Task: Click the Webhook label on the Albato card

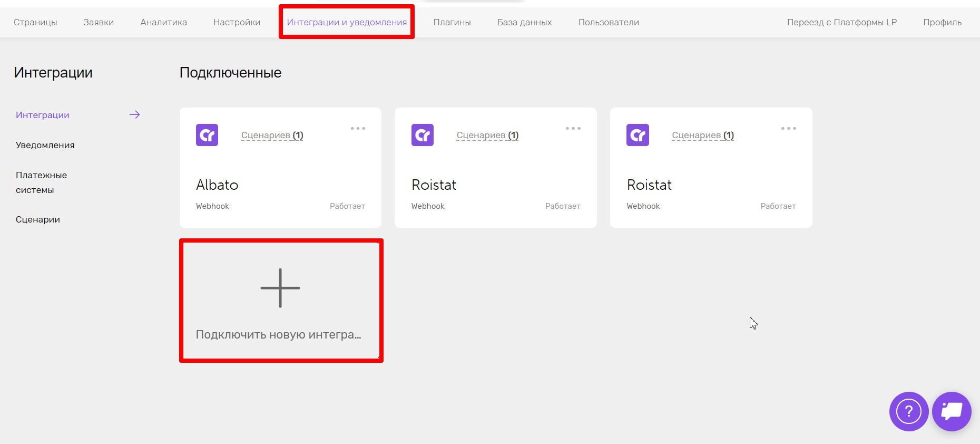Action: [212, 206]
